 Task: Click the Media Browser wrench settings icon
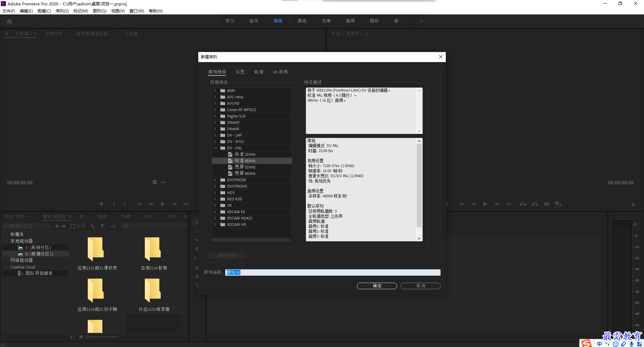(x=93, y=226)
